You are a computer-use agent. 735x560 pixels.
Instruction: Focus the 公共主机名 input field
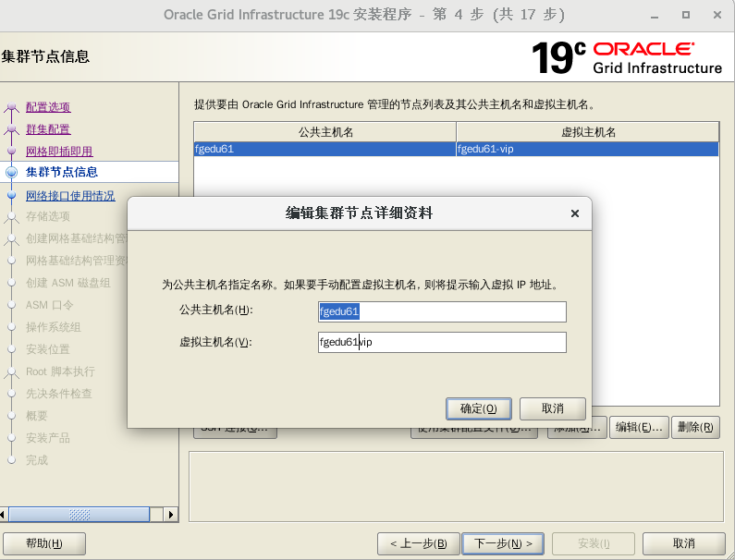[442, 311]
